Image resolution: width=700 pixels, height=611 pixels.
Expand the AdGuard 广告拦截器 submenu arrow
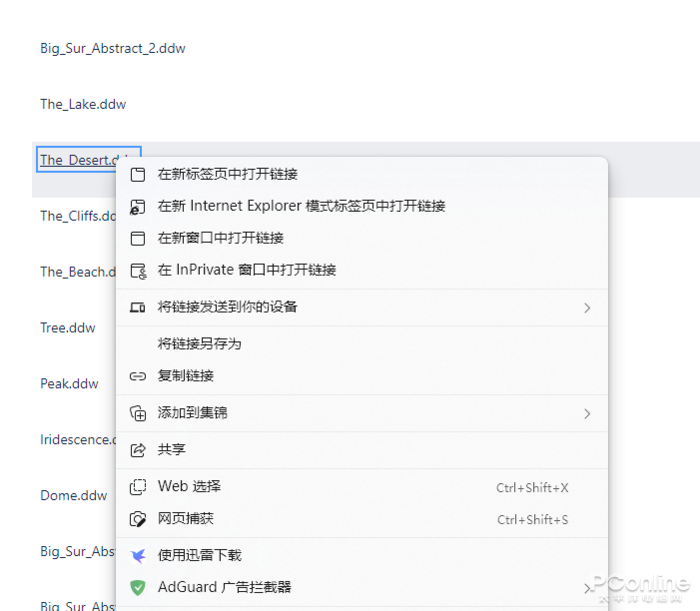[587, 589]
